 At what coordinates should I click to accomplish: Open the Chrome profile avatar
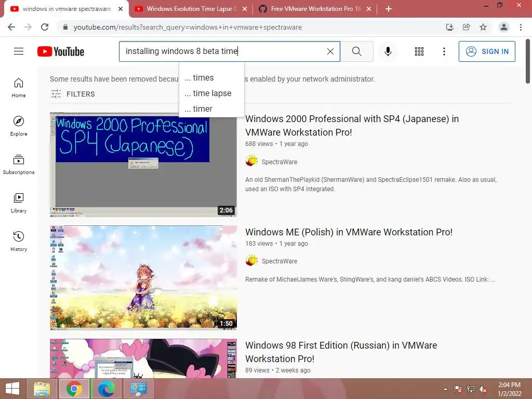(504, 27)
